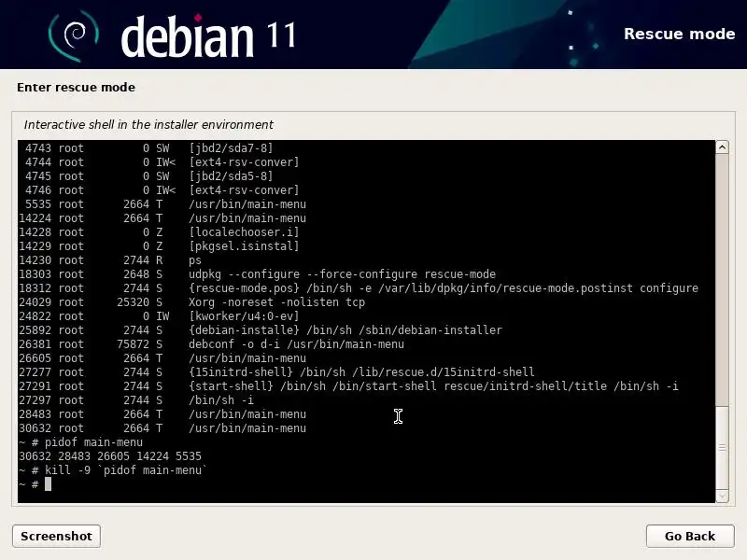Image resolution: width=747 pixels, height=560 pixels.
Task: Click the '[kworker/u4:0-ev]' process row
Action: 159,316
